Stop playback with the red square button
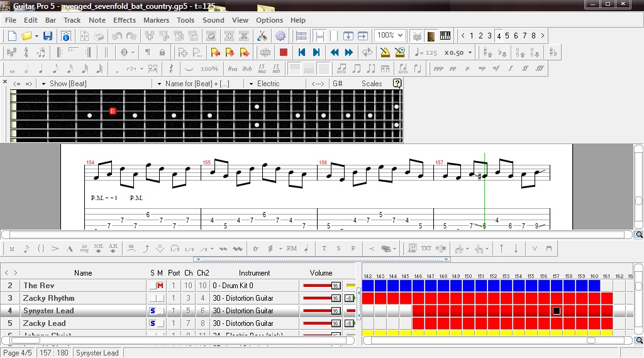Viewport: 644px width, 358px height. pyautogui.click(x=284, y=52)
